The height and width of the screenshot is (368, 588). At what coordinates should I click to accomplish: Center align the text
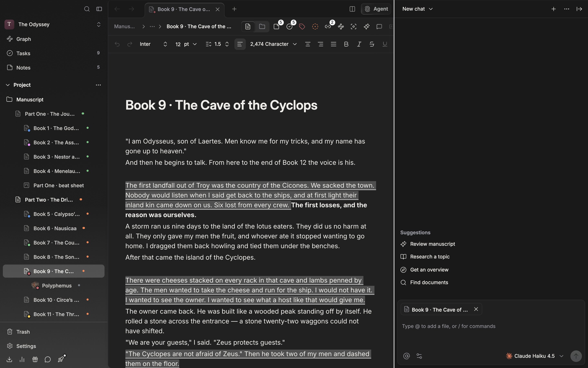coord(308,44)
